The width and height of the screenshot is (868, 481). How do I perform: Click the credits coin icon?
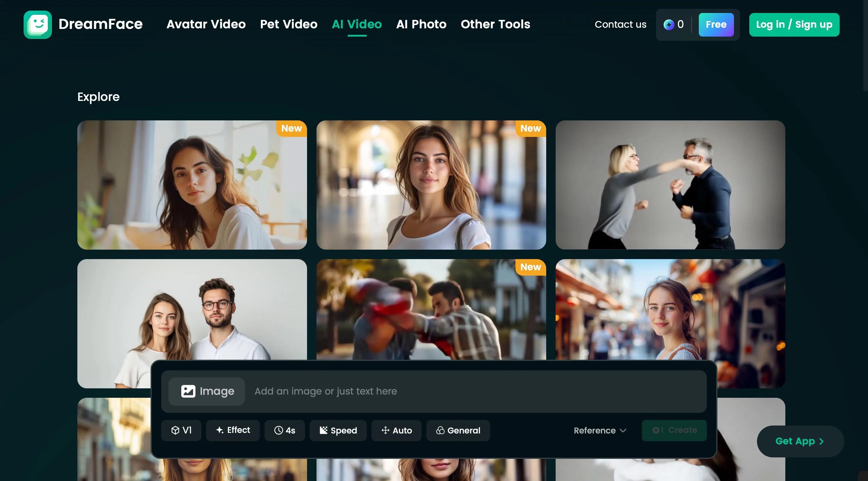click(x=668, y=24)
